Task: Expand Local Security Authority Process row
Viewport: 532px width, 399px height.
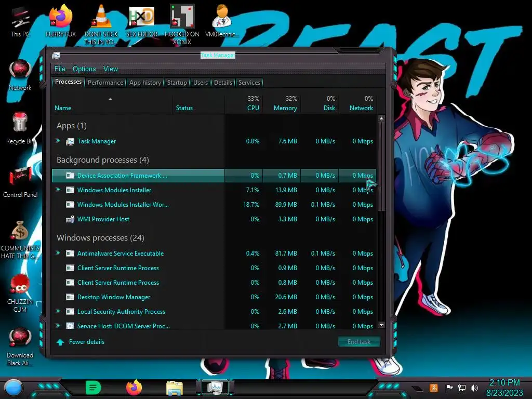Action: click(x=58, y=311)
